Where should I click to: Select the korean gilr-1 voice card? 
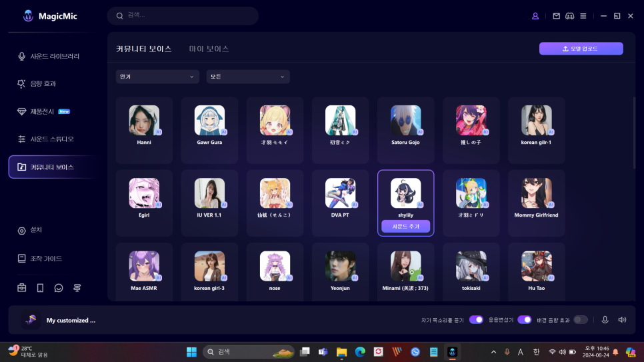[x=537, y=130]
